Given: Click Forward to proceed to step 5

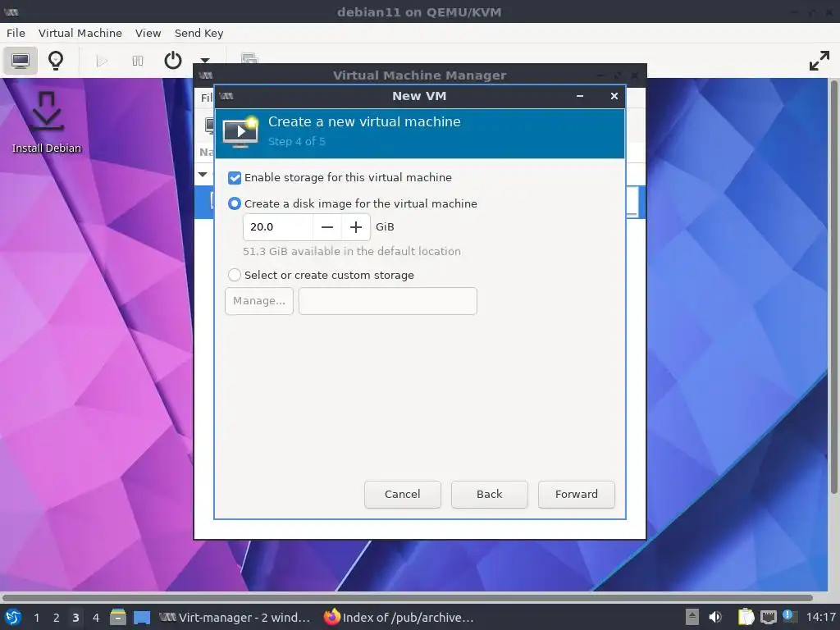Looking at the screenshot, I should pos(577,495).
